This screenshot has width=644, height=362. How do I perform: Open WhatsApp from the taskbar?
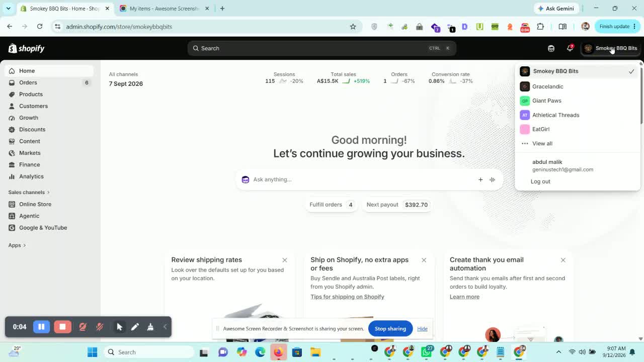point(427,352)
